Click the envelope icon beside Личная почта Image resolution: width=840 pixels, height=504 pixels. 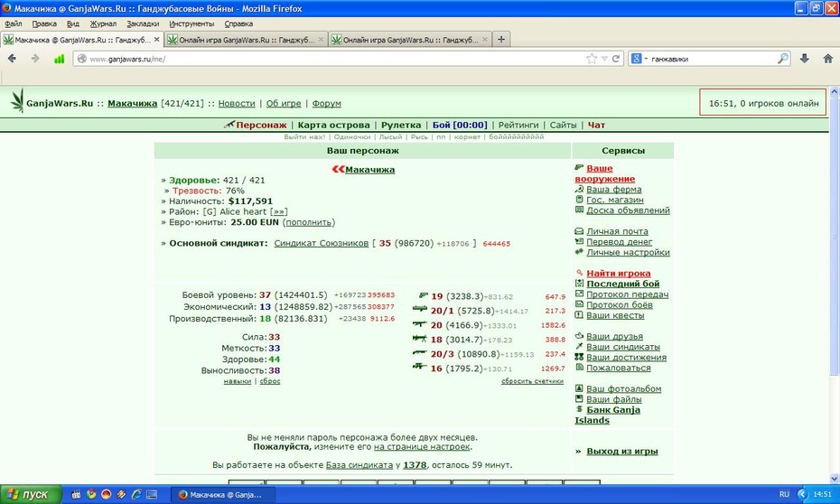[579, 231]
